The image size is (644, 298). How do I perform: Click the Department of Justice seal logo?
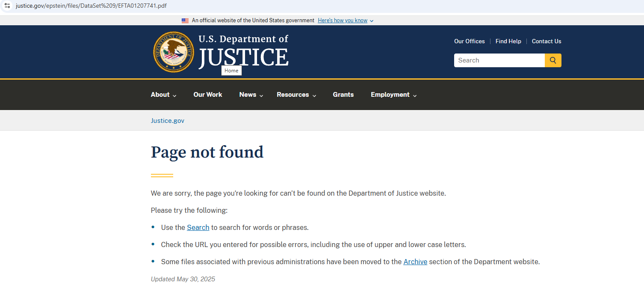(x=174, y=52)
